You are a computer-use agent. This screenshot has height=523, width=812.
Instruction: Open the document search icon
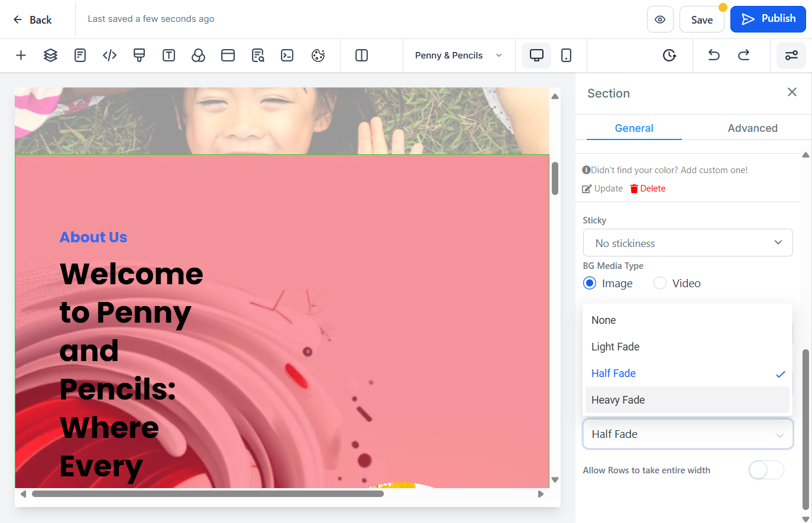point(258,56)
